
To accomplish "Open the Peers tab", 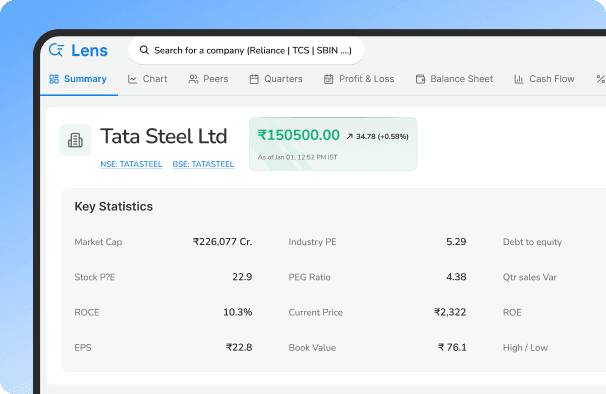I will (x=208, y=79).
